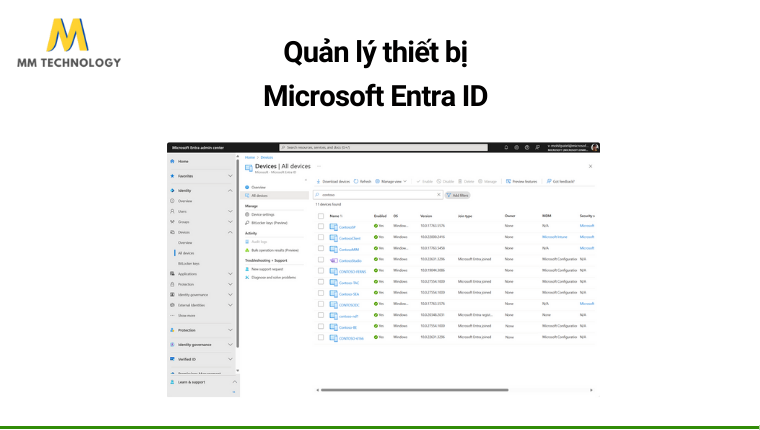Check the box for the Contoso-BE row
Image resolution: width=760 pixels, height=430 pixels.
tap(321, 327)
